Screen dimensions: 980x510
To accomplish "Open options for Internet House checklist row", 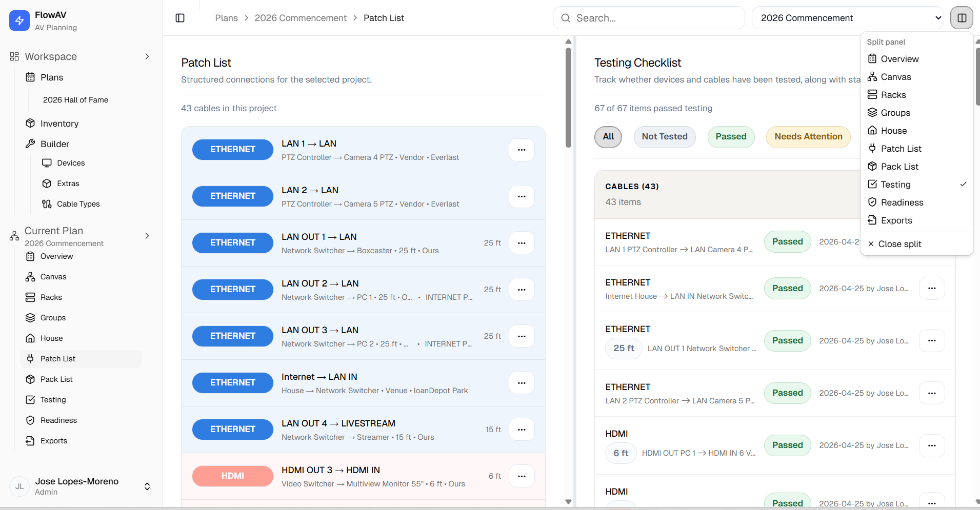I will [932, 289].
